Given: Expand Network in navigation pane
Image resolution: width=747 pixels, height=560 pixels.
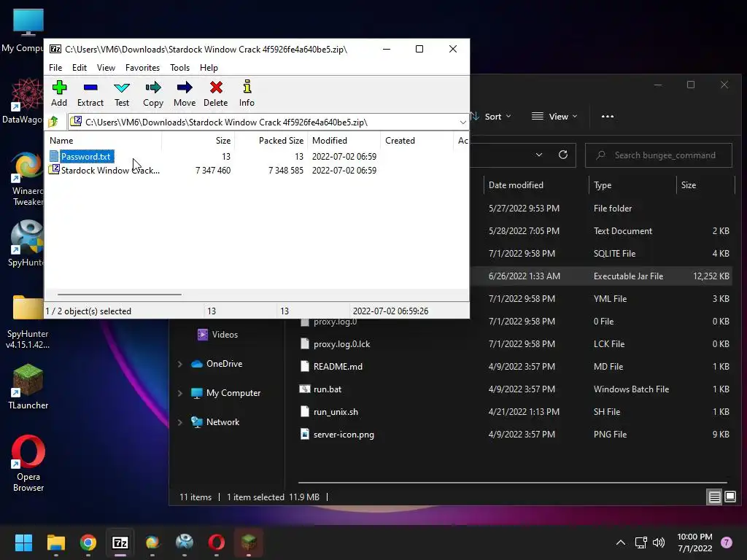Looking at the screenshot, I should 180,422.
